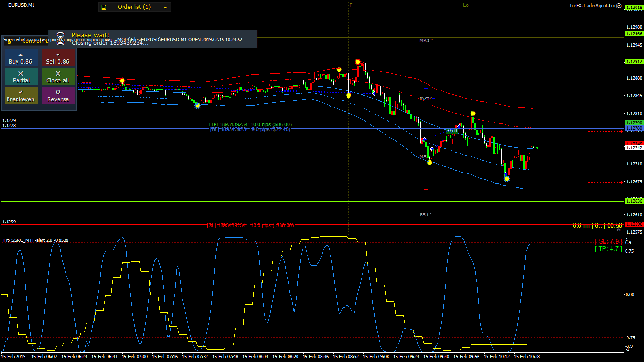Click the current price 1.12742 tag
The height and width of the screenshot is (362, 644).
click(634, 148)
